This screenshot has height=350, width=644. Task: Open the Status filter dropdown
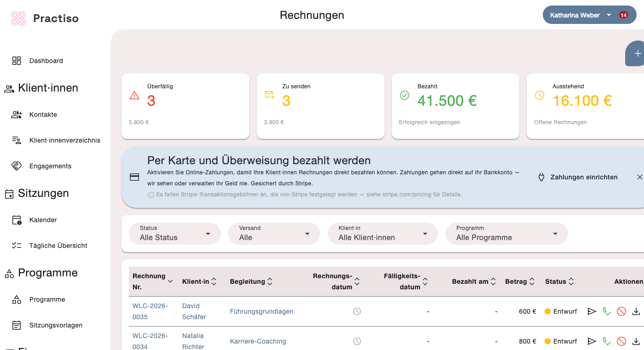click(175, 234)
